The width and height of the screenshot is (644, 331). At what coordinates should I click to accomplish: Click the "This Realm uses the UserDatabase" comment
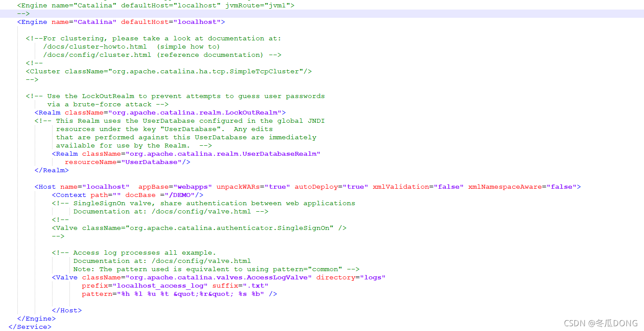point(179,121)
